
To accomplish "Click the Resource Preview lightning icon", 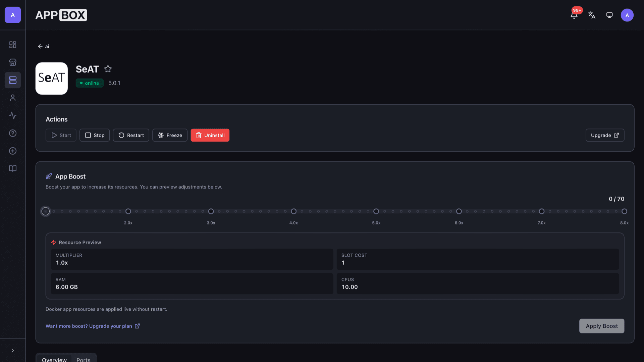I will coord(54,242).
